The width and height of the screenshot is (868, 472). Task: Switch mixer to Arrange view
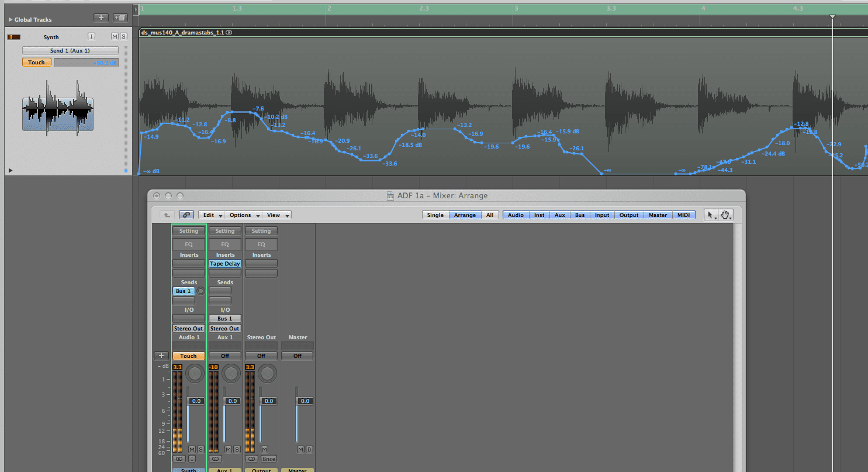click(465, 215)
